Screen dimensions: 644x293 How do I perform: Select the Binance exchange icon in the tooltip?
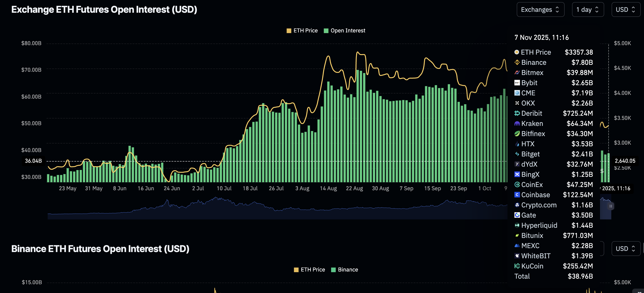click(517, 62)
